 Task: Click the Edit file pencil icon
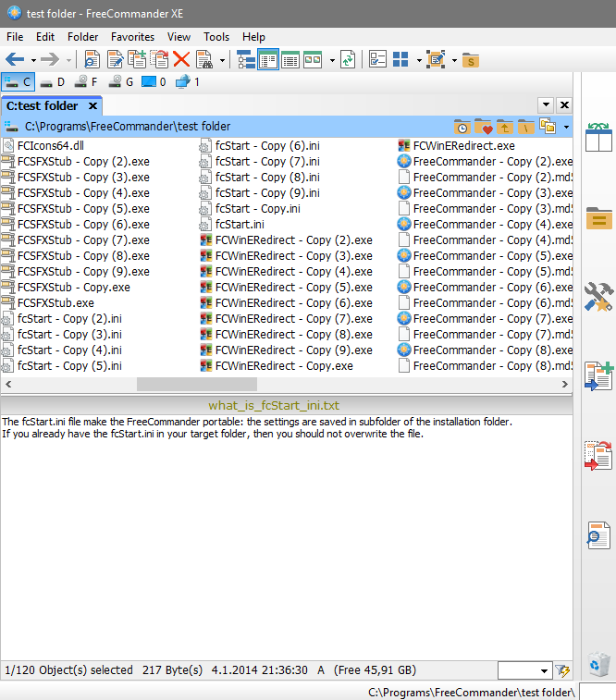tap(116, 59)
